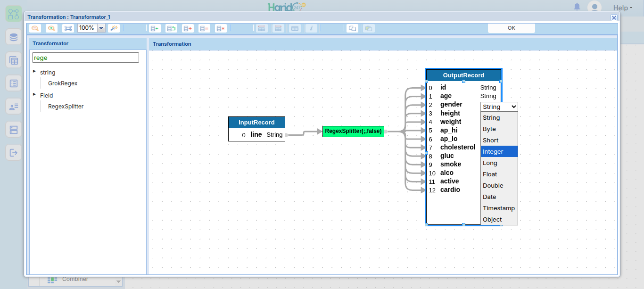Open the database cylinder sidebar icon
The image size is (644, 289).
coord(14,37)
